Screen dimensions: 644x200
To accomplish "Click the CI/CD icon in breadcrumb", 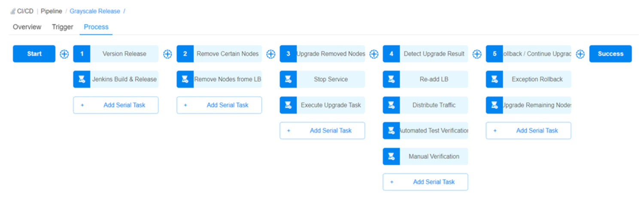I will pyautogui.click(x=13, y=11).
